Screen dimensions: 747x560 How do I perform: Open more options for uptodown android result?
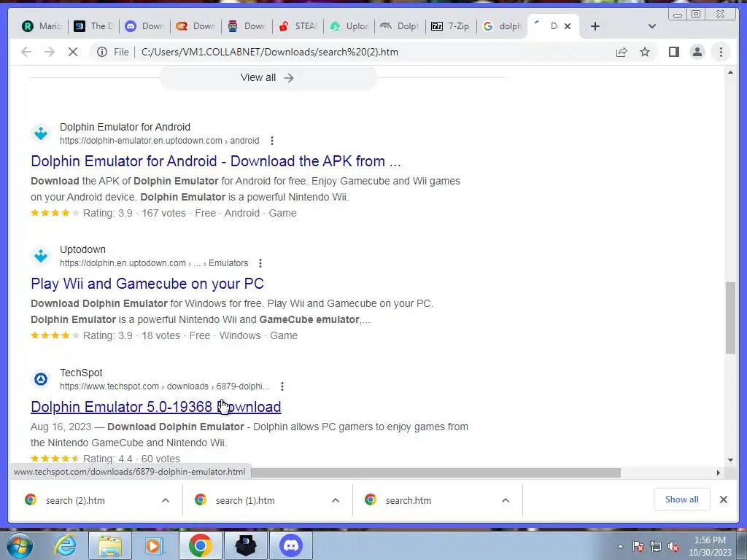point(272,141)
